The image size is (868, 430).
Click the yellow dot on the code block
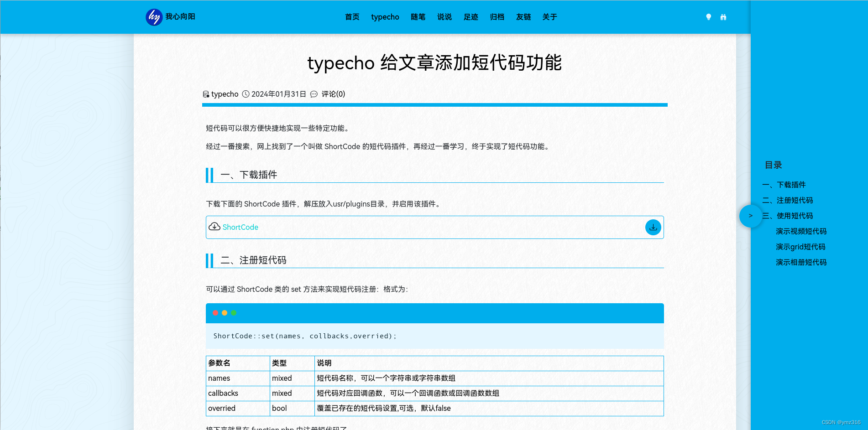pyautogui.click(x=225, y=313)
